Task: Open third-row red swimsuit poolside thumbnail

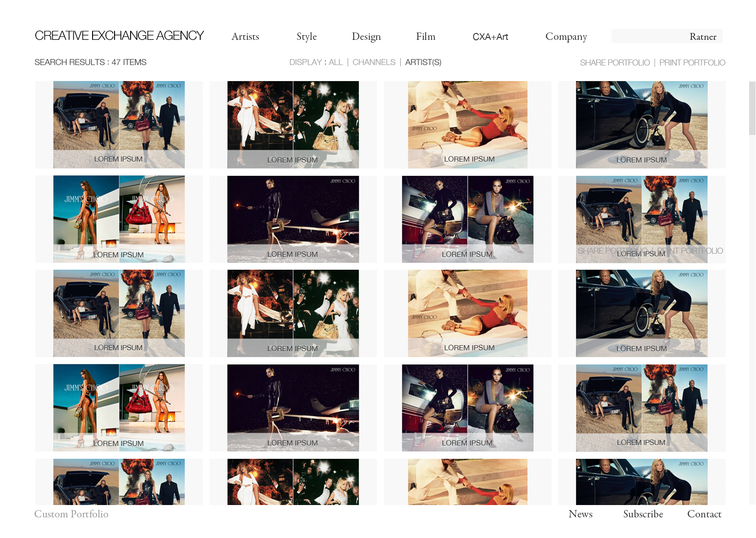Action: click(x=468, y=313)
